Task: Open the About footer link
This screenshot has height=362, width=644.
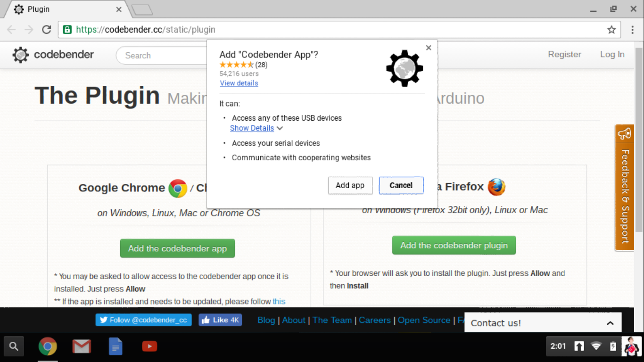Action: 294,320
